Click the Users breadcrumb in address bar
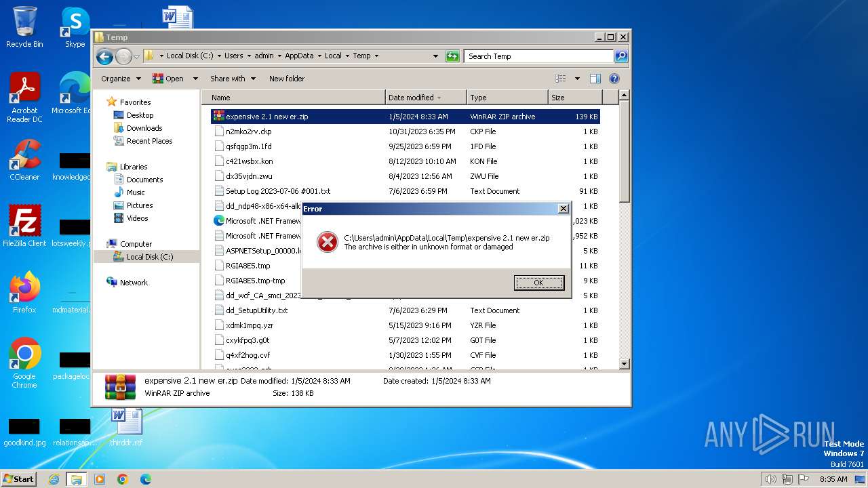868x488 pixels. tap(233, 56)
